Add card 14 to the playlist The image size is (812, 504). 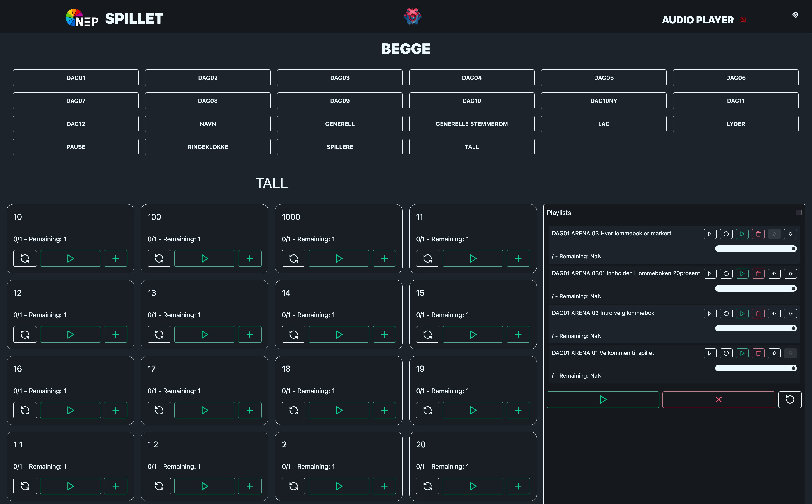click(x=384, y=334)
